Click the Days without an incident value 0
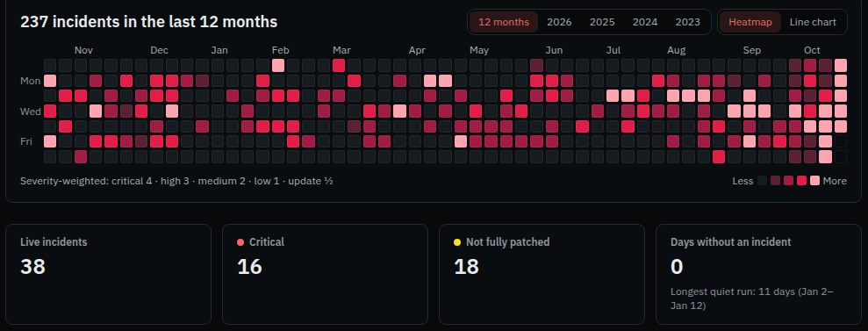The height and width of the screenshot is (331, 868). coord(677,267)
